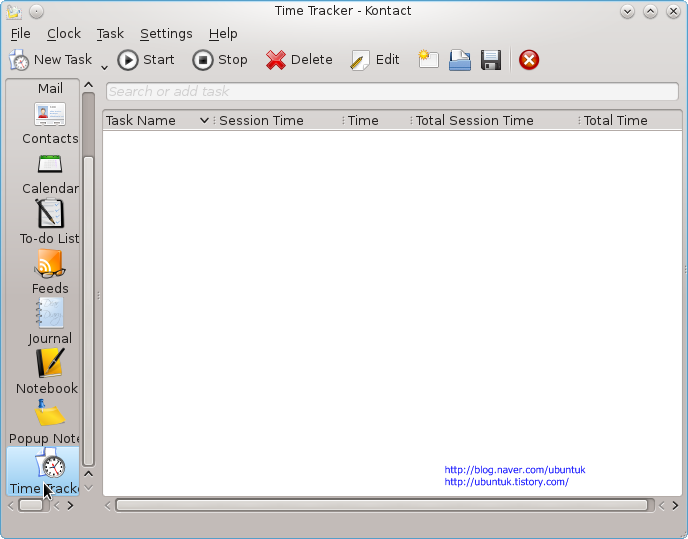The image size is (688, 539).
Task: Click the New Task toolbar button
Action: 50,60
